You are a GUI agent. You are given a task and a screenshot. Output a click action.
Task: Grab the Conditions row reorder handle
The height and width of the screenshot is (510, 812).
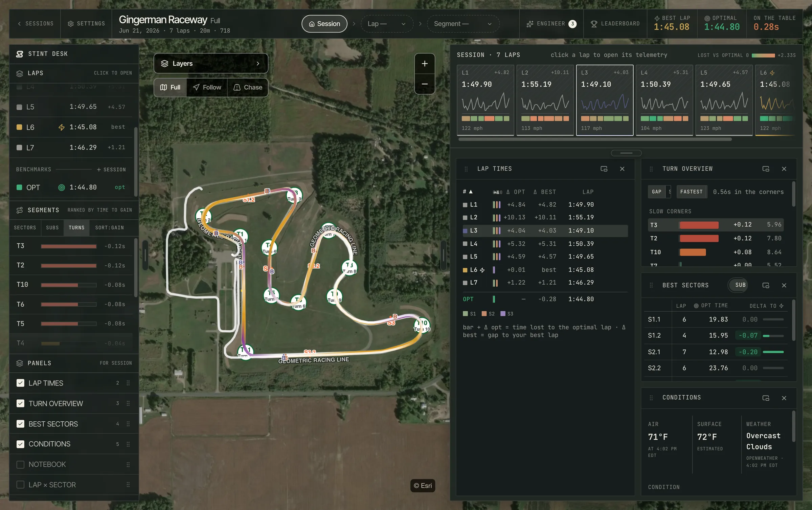(128, 444)
